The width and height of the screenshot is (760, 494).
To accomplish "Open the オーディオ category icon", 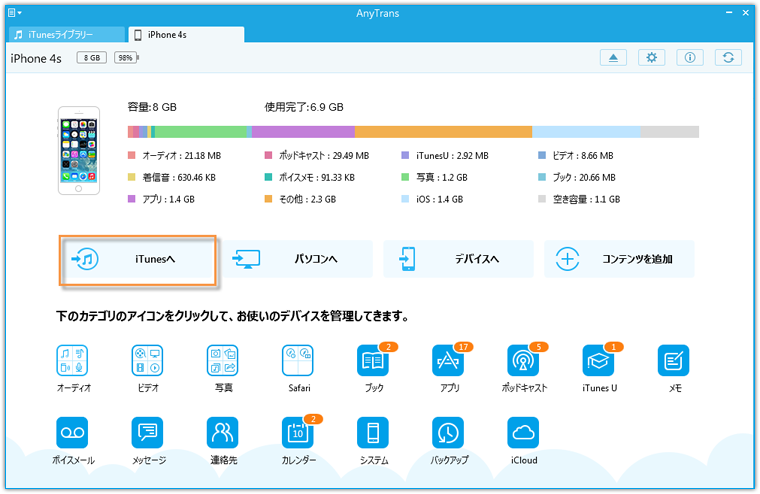I will click(72, 361).
